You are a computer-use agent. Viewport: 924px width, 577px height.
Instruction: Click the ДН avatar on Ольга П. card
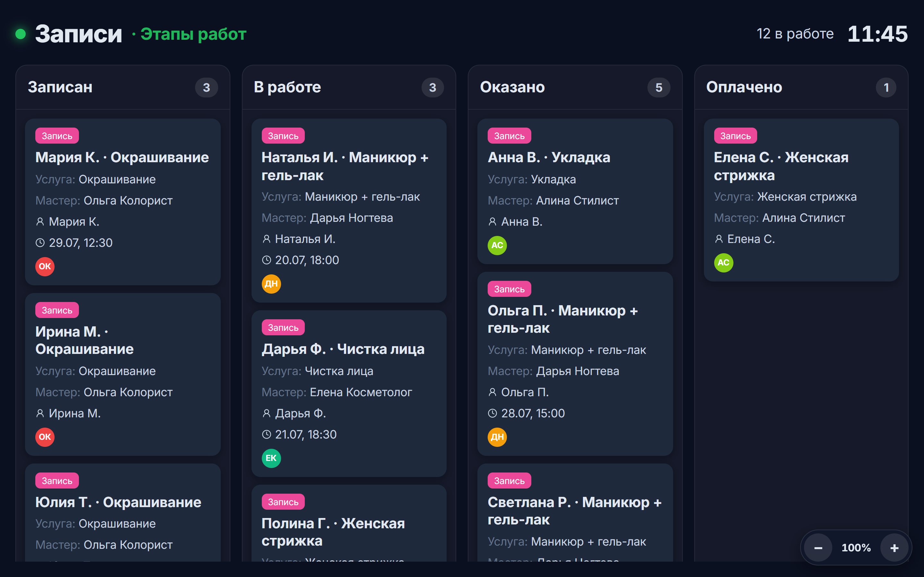point(497,437)
